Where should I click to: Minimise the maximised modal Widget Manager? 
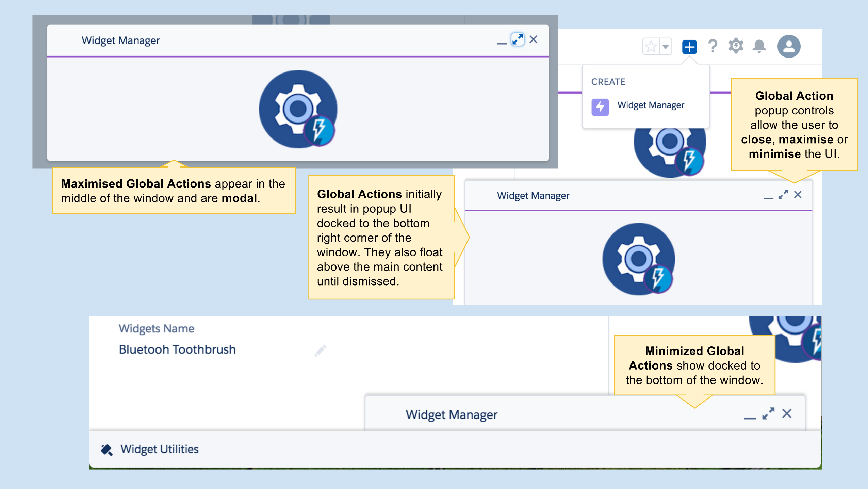click(502, 42)
